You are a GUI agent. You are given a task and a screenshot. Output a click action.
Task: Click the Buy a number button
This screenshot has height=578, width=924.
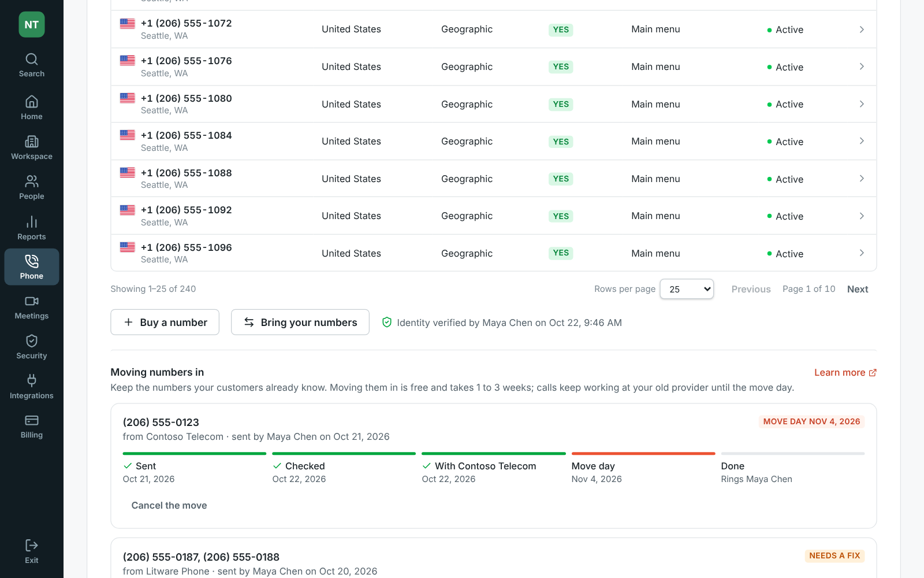click(x=165, y=322)
